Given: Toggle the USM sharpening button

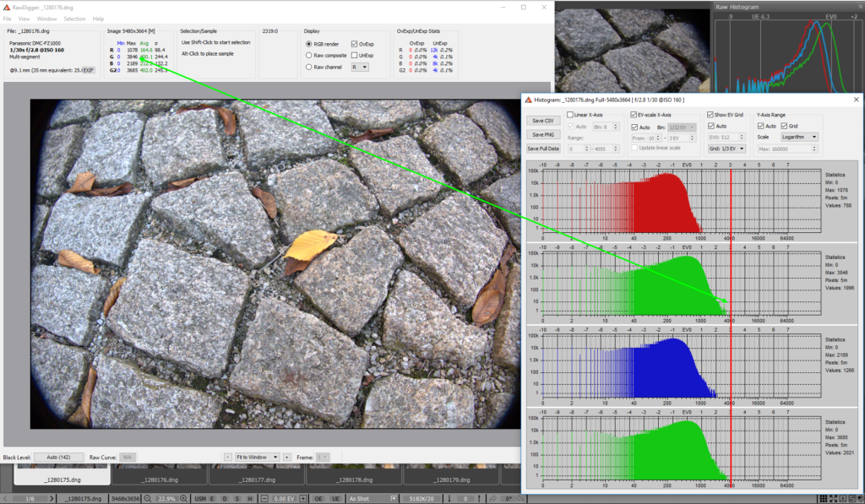Looking at the screenshot, I should [x=199, y=499].
